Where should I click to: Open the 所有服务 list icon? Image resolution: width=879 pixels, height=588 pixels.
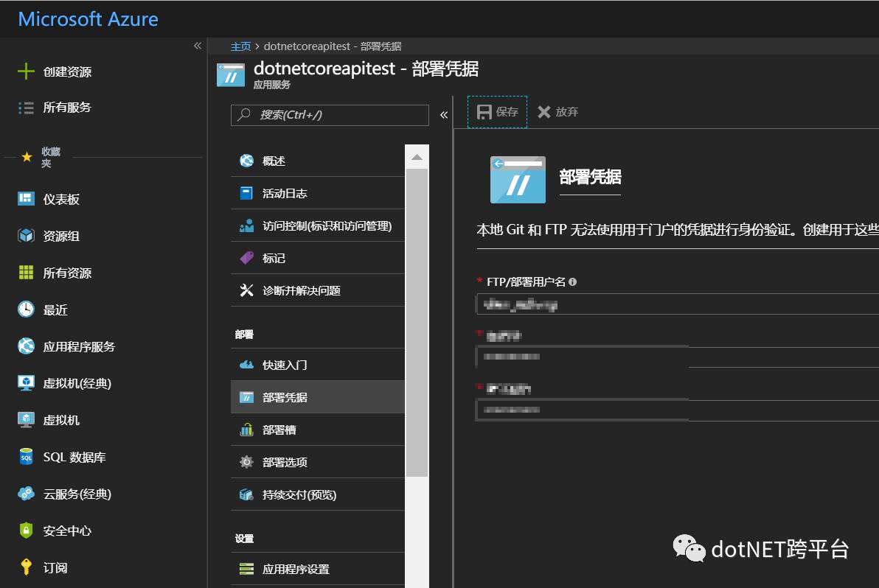coord(26,108)
